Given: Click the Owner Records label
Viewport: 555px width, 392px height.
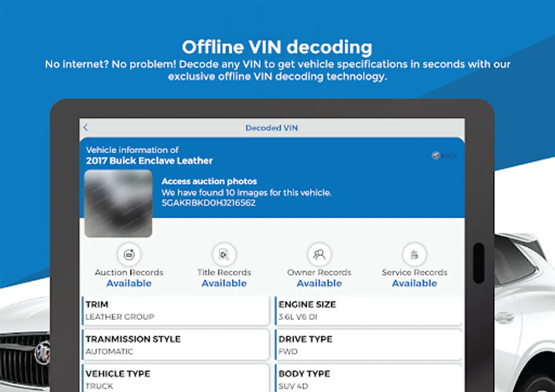Looking at the screenshot, I should tap(319, 273).
